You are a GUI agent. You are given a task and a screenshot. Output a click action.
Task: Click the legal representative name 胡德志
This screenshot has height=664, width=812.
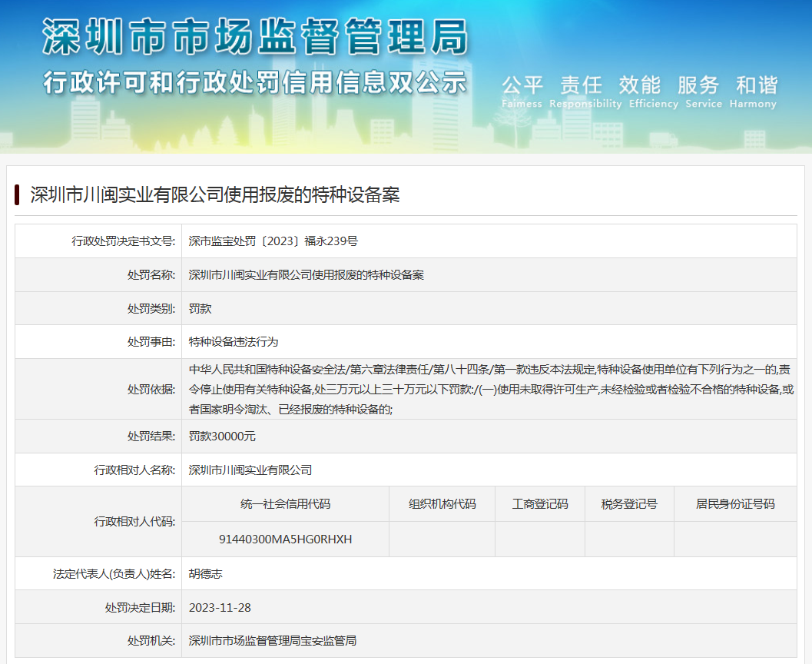(206, 574)
